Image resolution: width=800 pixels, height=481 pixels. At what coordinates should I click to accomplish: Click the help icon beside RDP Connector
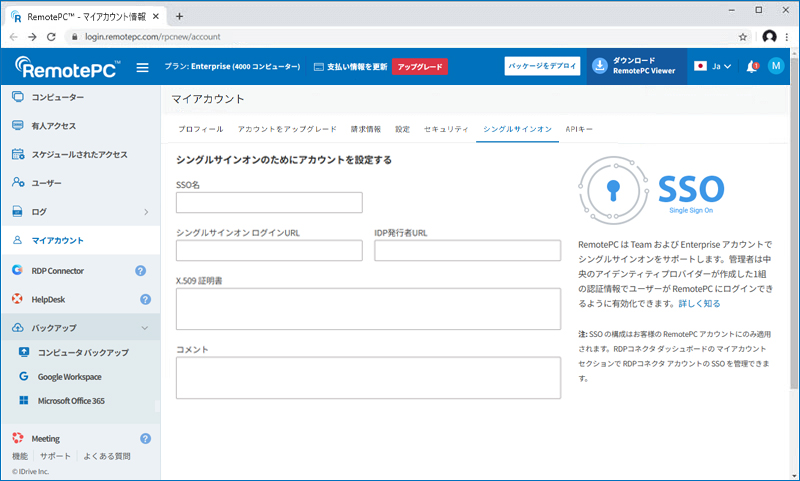point(140,271)
